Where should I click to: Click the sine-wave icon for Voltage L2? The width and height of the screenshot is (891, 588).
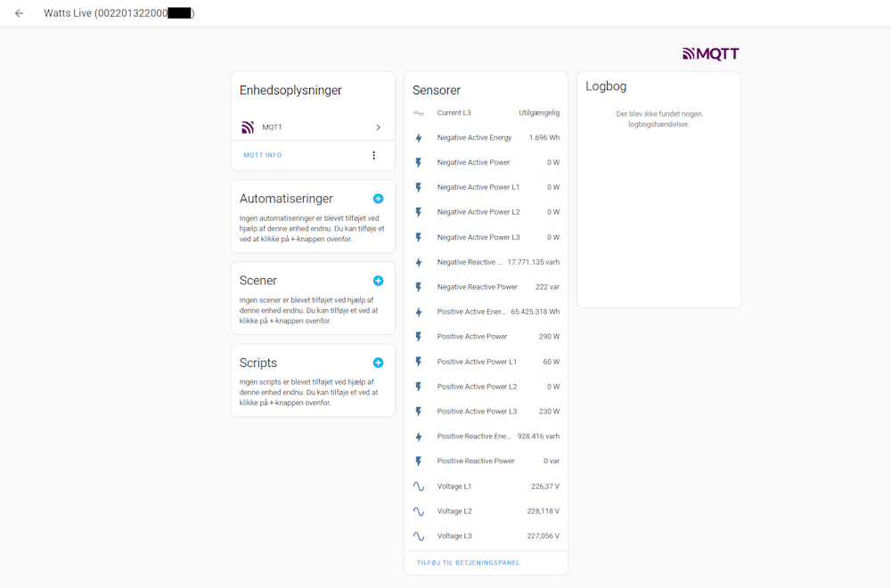pyautogui.click(x=418, y=511)
